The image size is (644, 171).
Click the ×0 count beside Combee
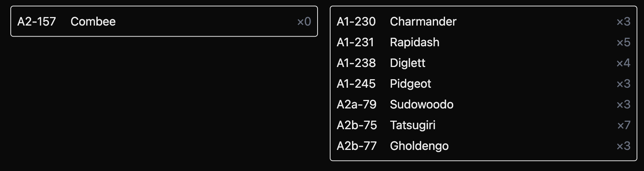(304, 22)
